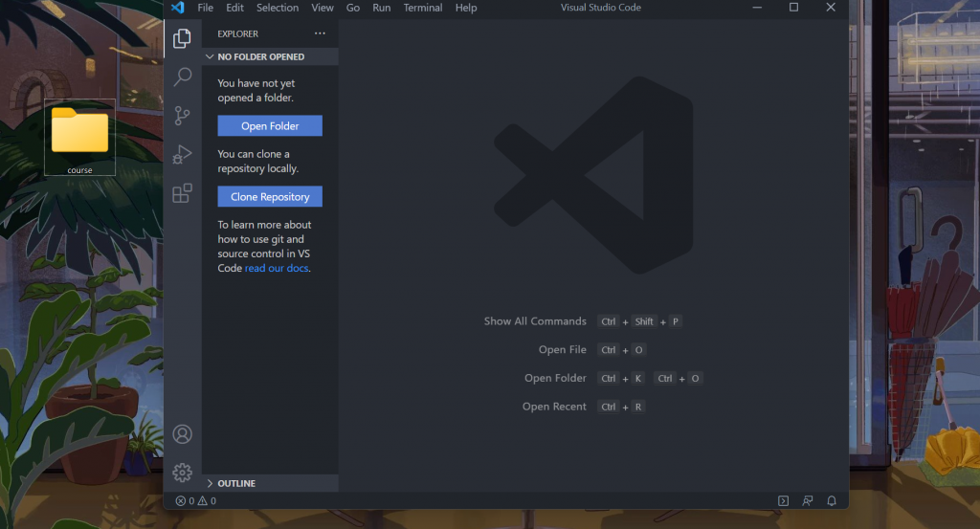The width and height of the screenshot is (980, 529).
Task: Open the Help menu
Action: point(466,8)
